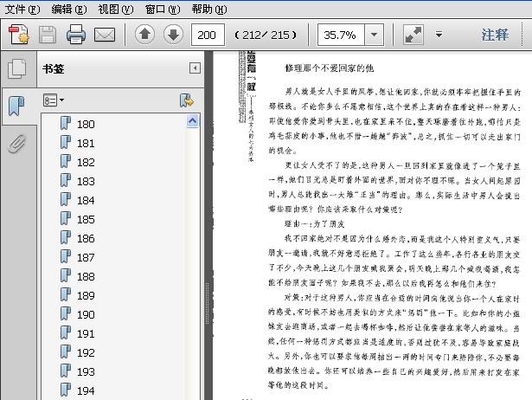Screen dimensions: 532x400
Task: Click the email envelope icon
Action: (x=105, y=35)
